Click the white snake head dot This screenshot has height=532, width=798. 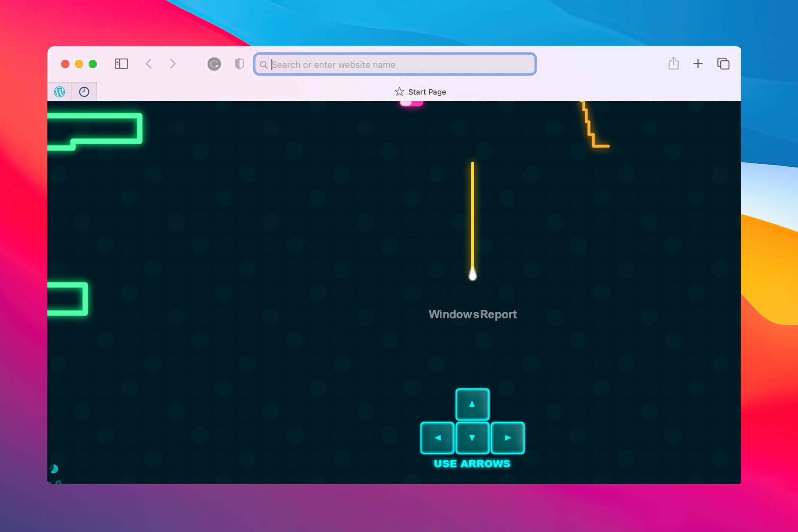point(473,275)
